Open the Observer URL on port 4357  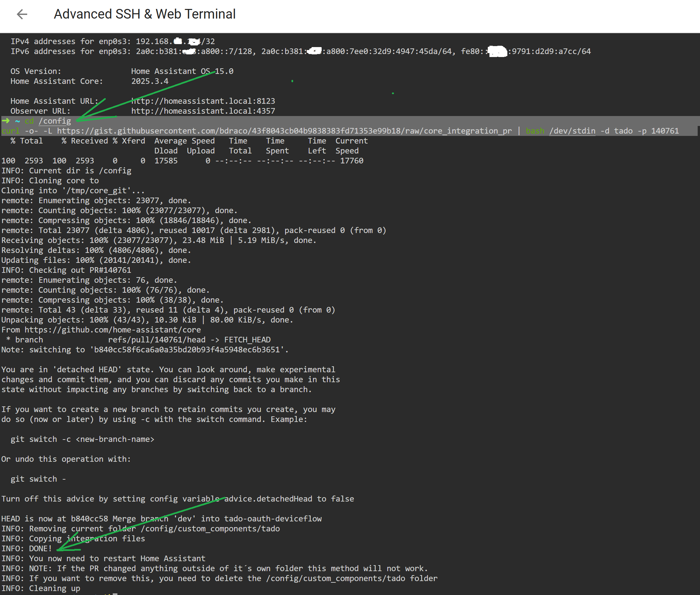203,111
